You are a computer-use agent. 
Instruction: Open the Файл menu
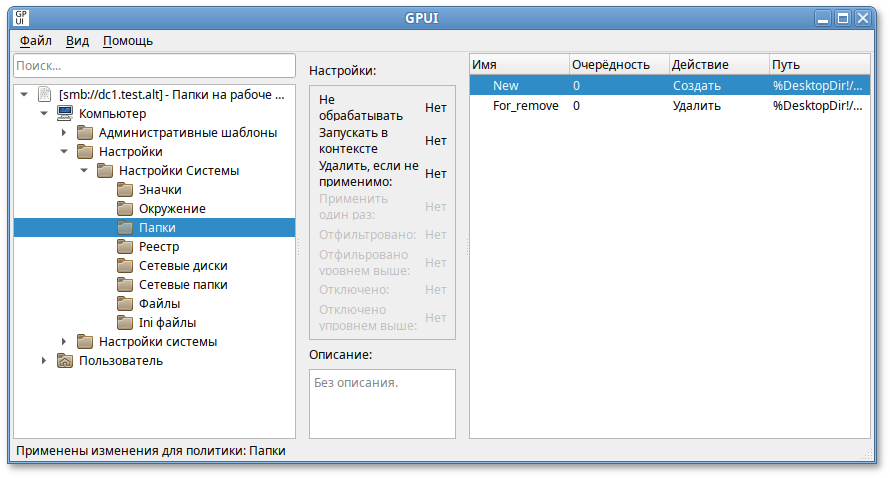(x=36, y=41)
